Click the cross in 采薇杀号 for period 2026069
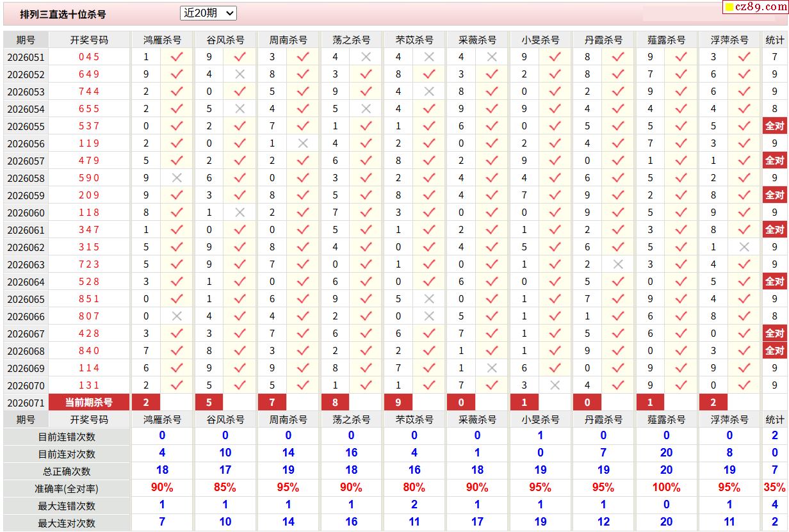Image resolution: width=789 pixels, height=532 pixels. (492, 368)
